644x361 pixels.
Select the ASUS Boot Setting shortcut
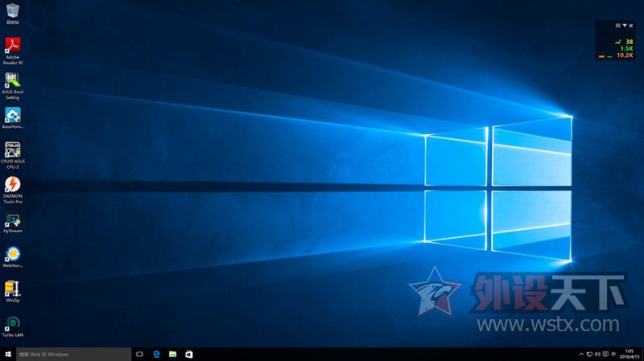(13, 86)
